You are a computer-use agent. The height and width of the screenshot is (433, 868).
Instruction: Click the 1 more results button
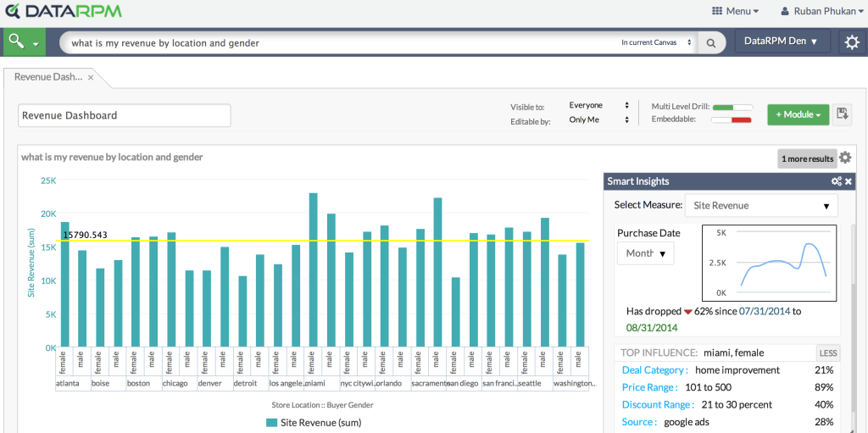[x=806, y=158]
